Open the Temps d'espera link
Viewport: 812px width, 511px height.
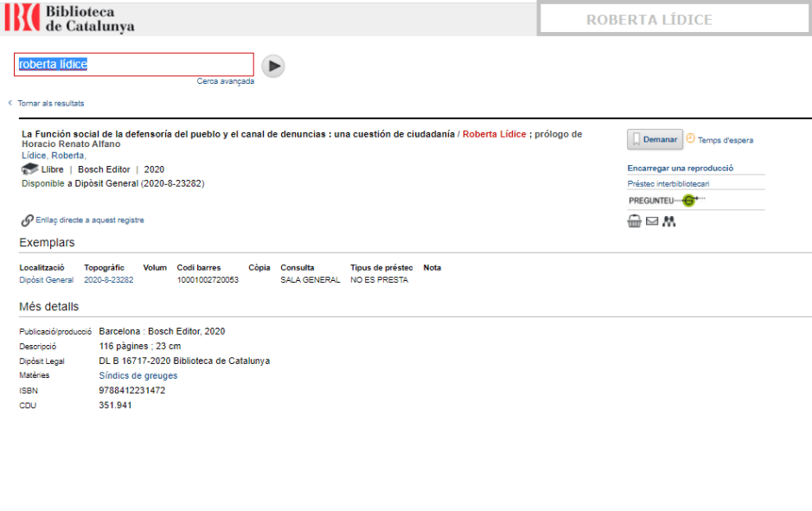tap(725, 140)
